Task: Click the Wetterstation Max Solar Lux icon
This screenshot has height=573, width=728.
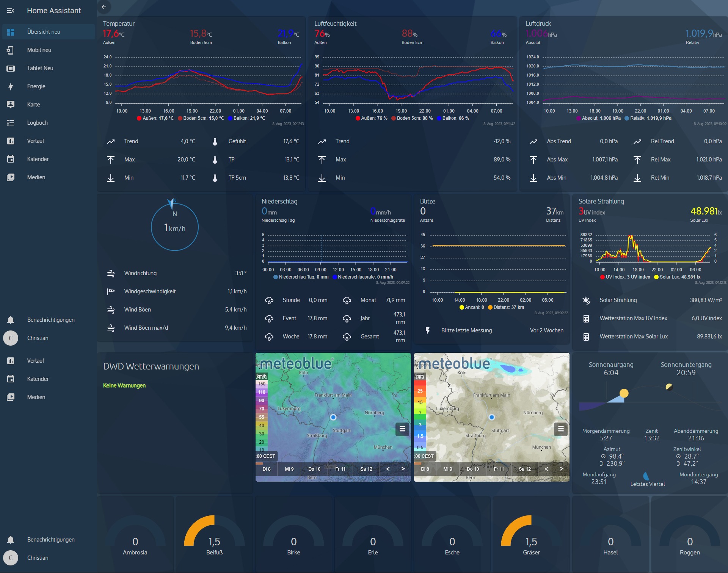Action: click(586, 337)
